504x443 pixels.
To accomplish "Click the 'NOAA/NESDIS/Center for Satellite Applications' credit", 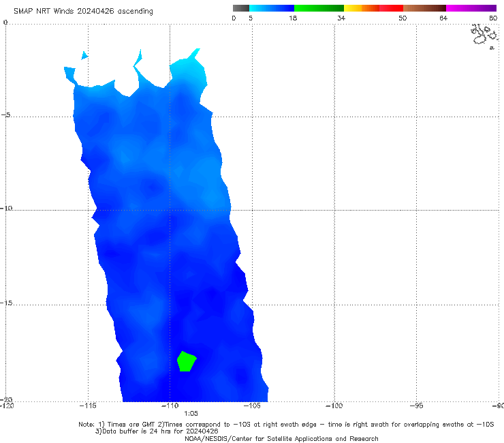I will pyautogui.click(x=281, y=439).
